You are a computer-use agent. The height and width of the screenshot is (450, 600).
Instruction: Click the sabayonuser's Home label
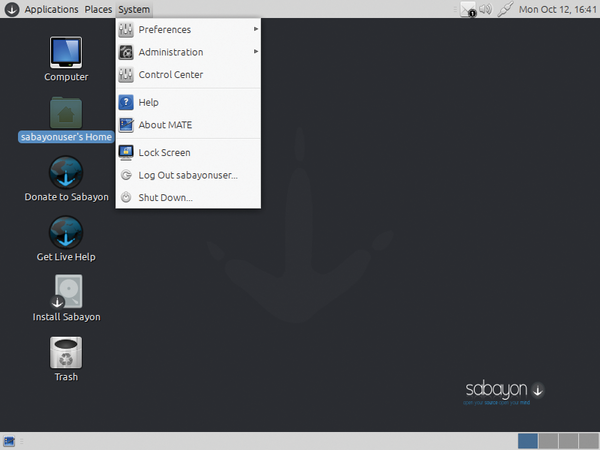tap(66, 137)
